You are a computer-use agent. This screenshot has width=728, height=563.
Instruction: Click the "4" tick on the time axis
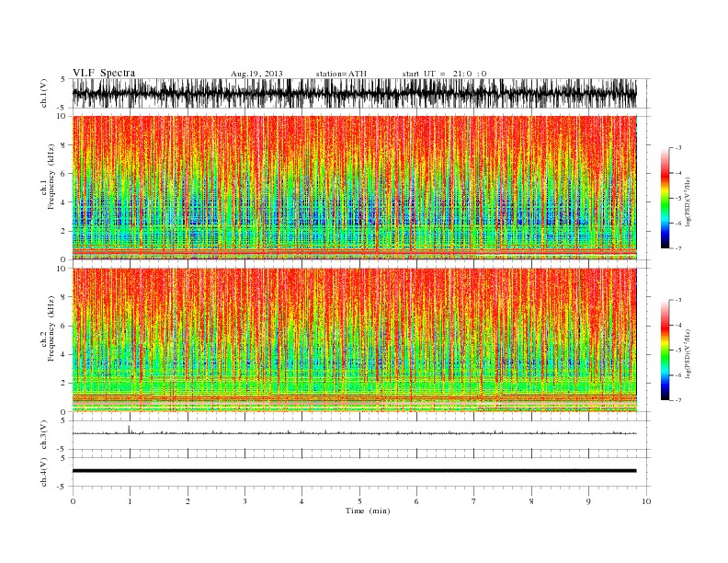tap(302, 501)
